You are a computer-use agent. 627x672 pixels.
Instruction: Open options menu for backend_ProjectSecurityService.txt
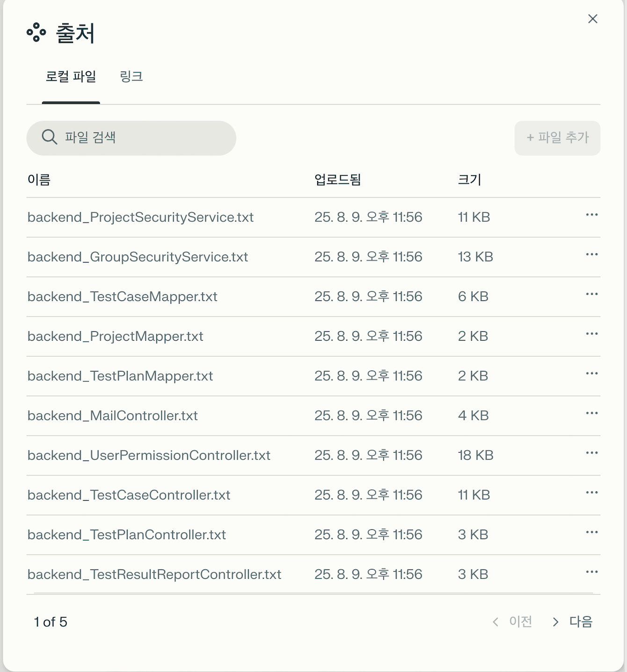tap(592, 215)
